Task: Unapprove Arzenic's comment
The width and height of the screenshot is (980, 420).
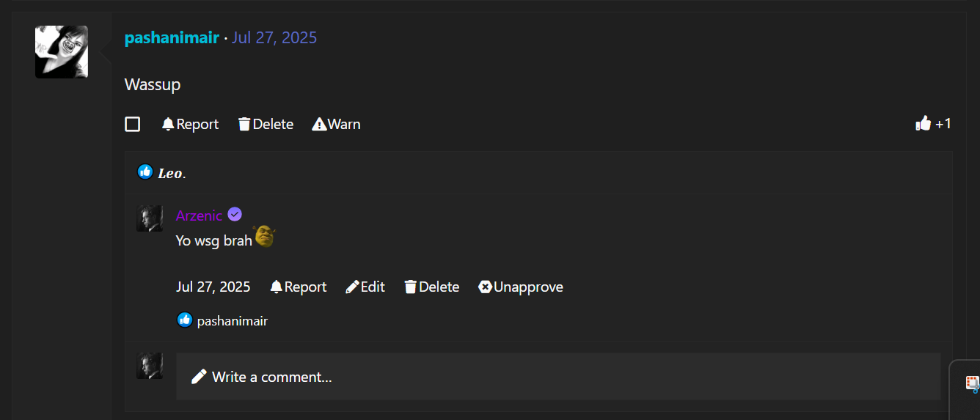Action: (521, 287)
